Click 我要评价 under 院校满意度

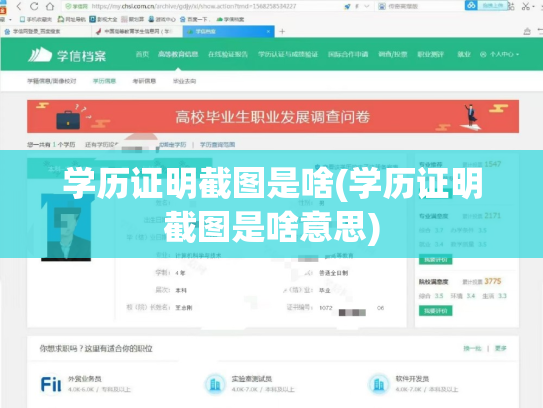(435, 311)
